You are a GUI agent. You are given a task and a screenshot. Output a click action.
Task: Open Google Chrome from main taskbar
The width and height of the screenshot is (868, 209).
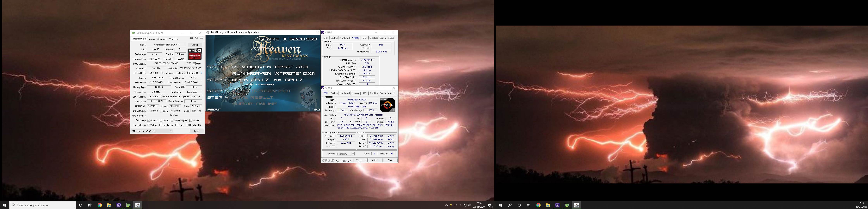tap(100, 205)
